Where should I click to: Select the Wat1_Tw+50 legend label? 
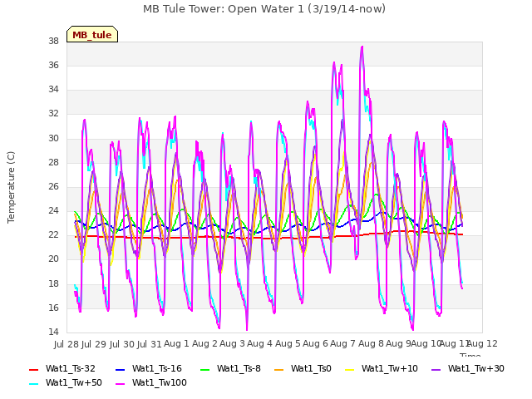74,382
